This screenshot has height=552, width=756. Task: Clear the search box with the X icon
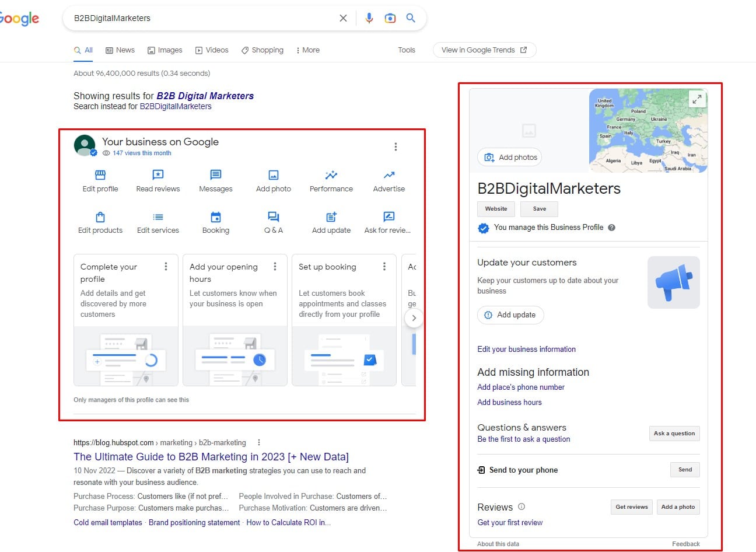click(343, 18)
